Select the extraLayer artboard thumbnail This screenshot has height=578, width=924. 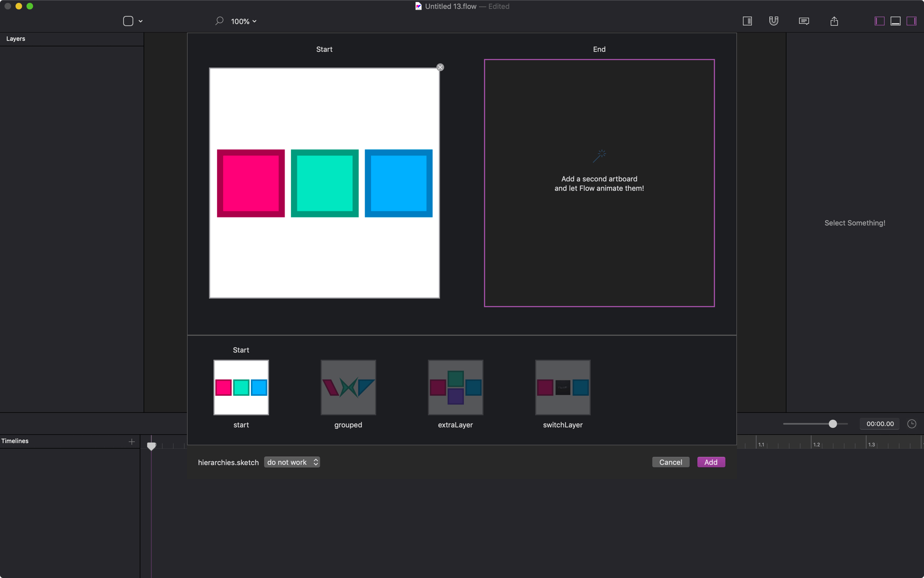[456, 387]
